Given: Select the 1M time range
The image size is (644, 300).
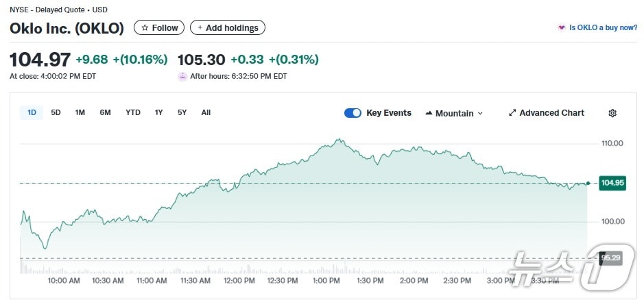Looking at the screenshot, I should coord(80,112).
